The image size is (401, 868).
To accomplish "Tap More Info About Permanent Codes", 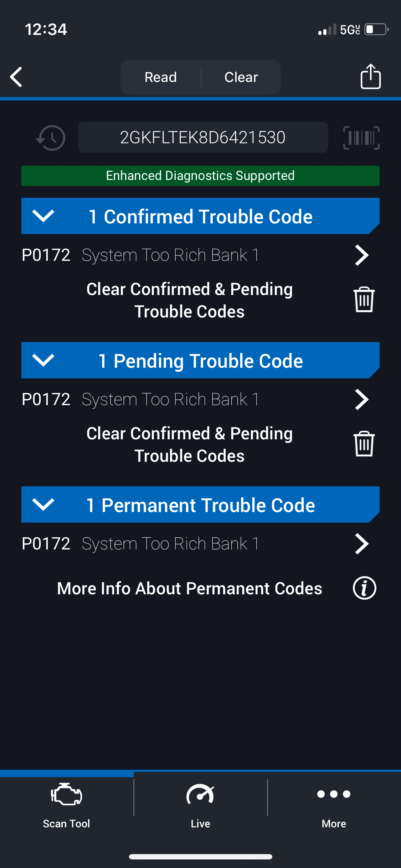I will [190, 588].
